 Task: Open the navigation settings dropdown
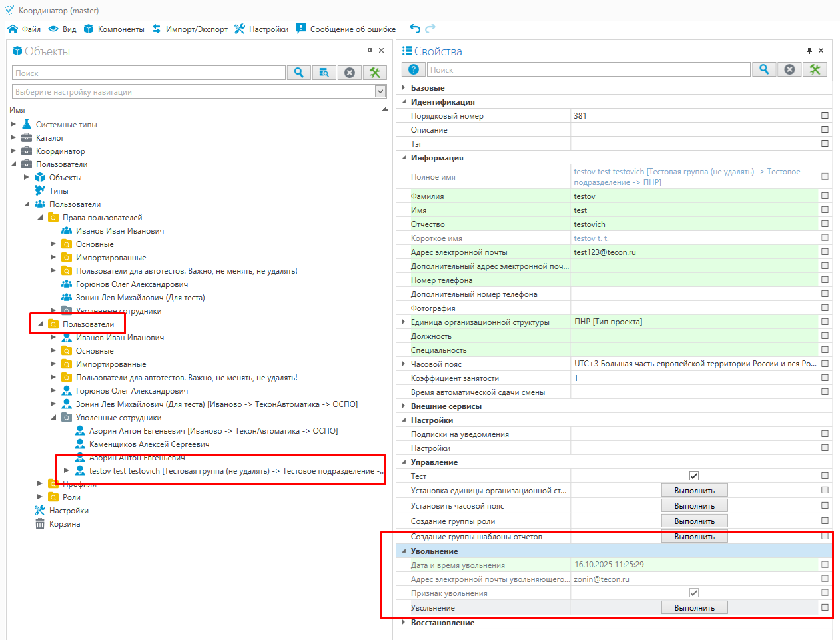click(380, 91)
